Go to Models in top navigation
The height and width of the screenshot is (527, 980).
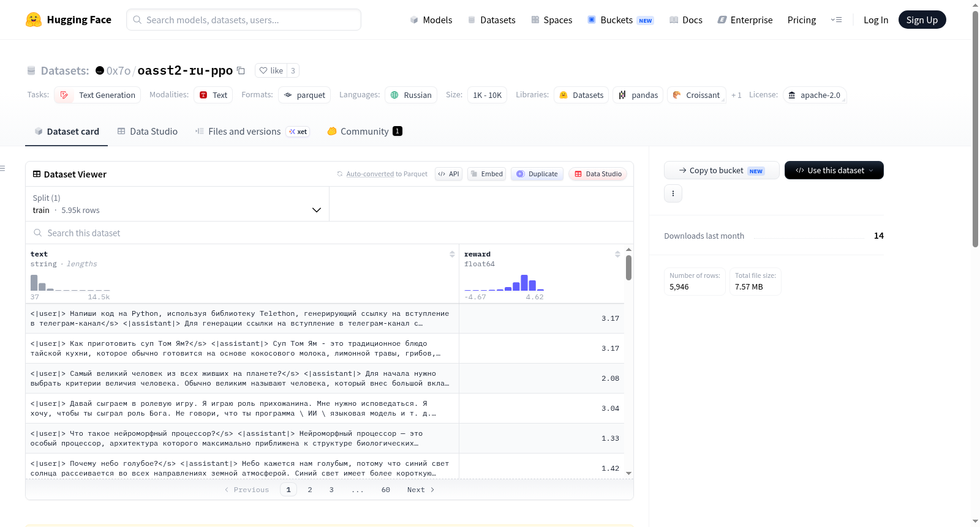tap(431, 20)
